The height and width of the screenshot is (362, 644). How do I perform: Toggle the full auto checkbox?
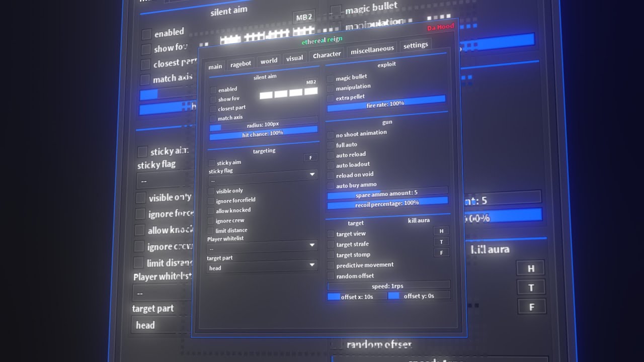331,145
